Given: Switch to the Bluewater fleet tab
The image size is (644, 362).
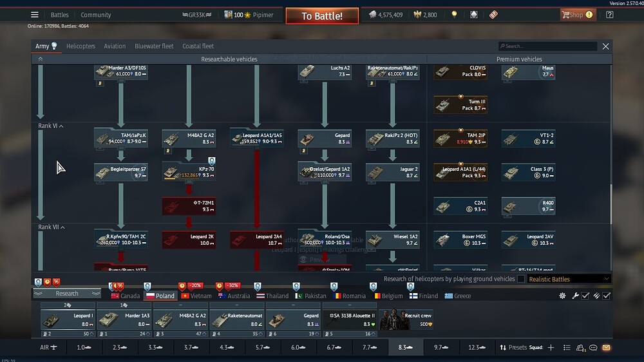Looking at the screenshot, I should (x=154, y=46).
